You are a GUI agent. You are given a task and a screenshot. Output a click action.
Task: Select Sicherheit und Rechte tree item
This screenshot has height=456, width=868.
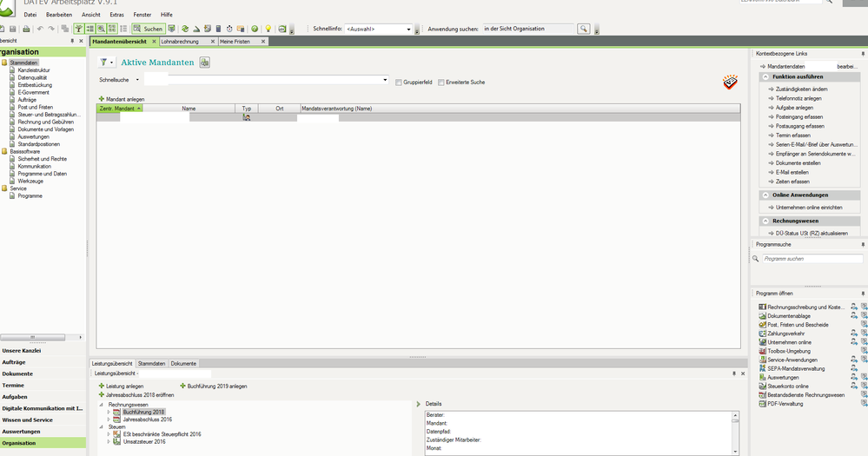42,159
